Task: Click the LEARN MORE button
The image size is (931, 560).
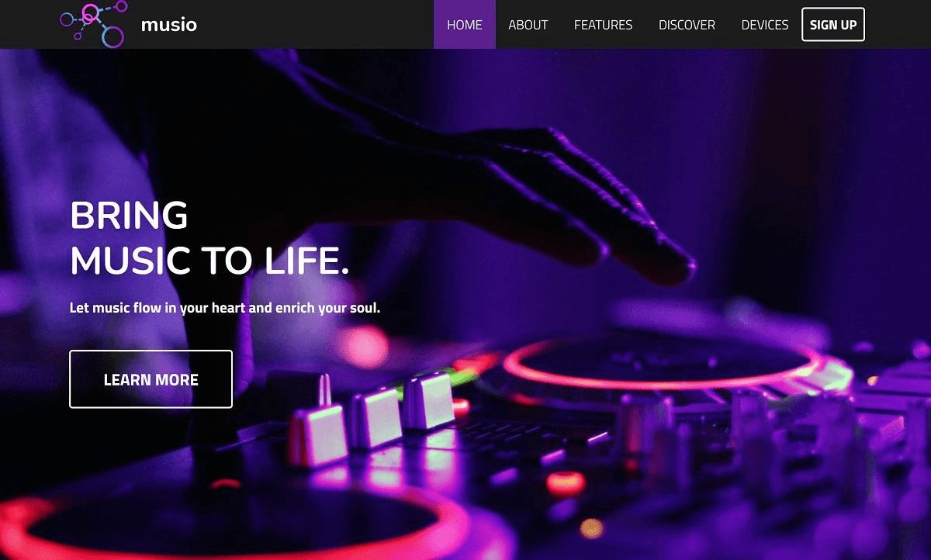Action: tap(151, 379)
